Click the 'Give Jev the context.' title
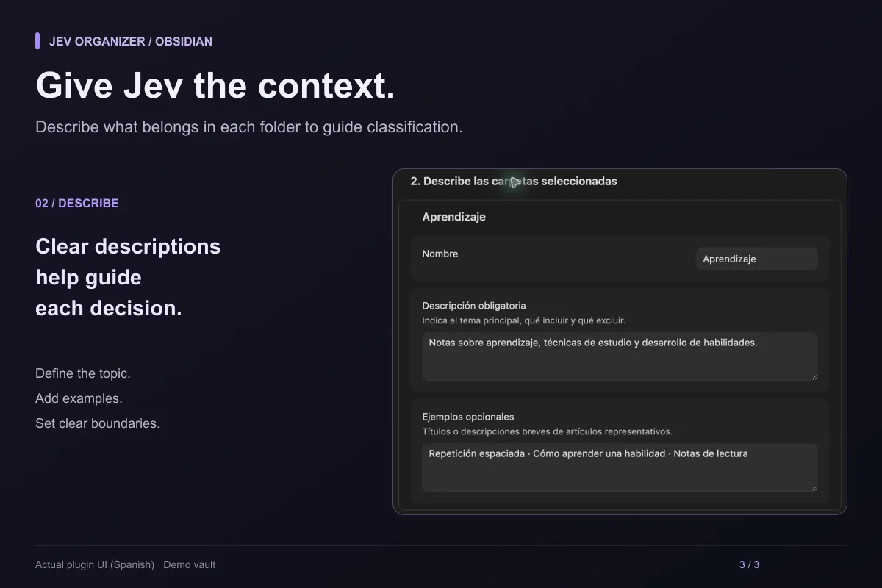The width and height of the screenshot is (882, 588). click(x=215, y=86)
